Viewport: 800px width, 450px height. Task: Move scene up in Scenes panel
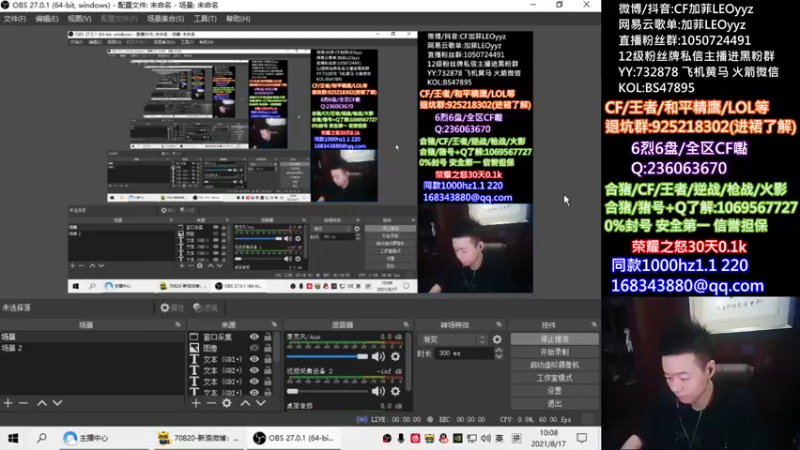click(42, 403)
